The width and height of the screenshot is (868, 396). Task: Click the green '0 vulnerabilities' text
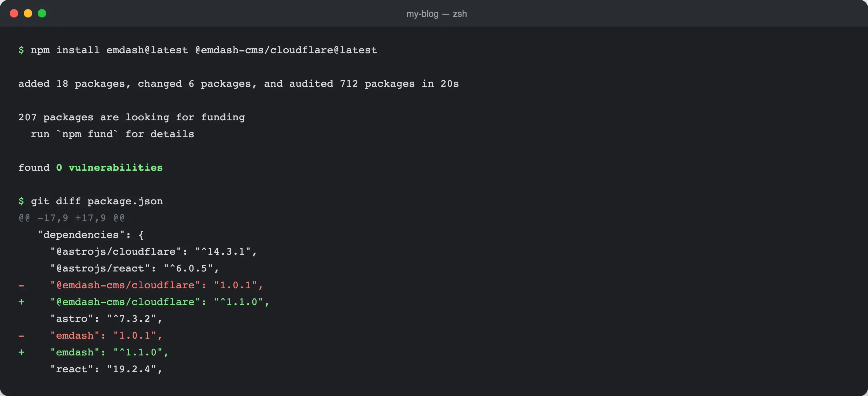[x=109, y=168]
